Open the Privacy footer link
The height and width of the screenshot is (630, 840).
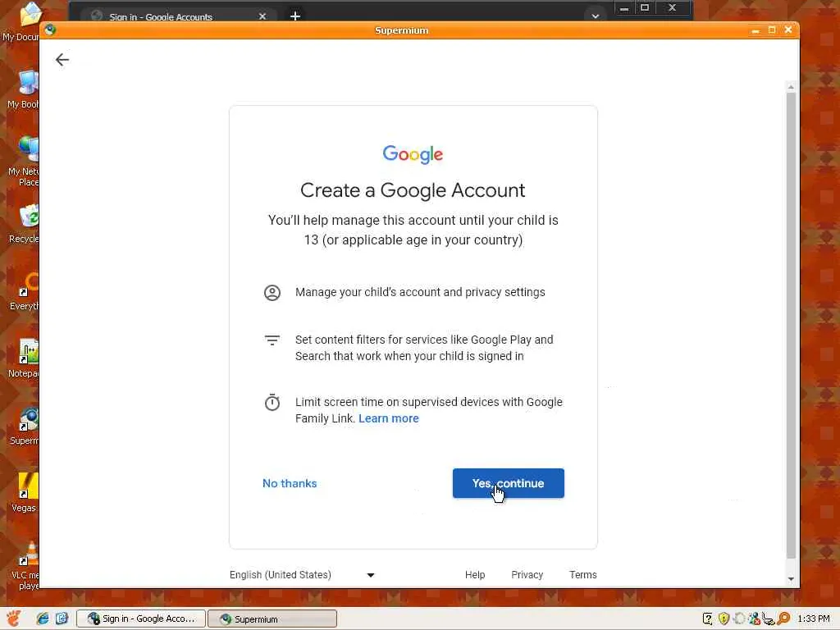tap(527, 575)
